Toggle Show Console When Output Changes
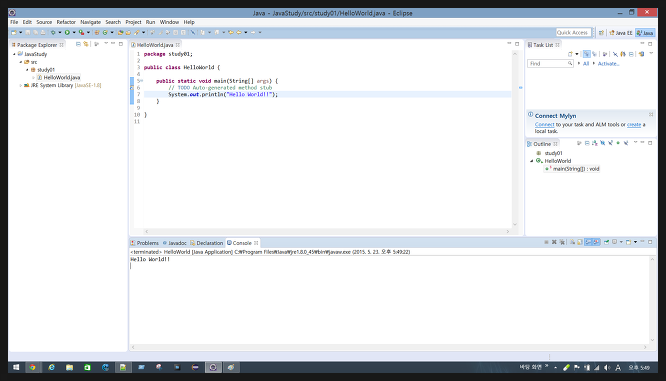This screenshot has width=666, height=381. click(588, 242)
